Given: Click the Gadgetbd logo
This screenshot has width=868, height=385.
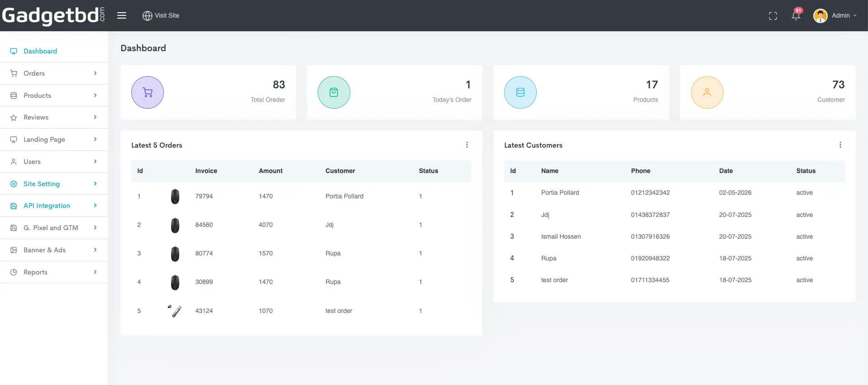Looking at the screenshot, I should point(53,15).
